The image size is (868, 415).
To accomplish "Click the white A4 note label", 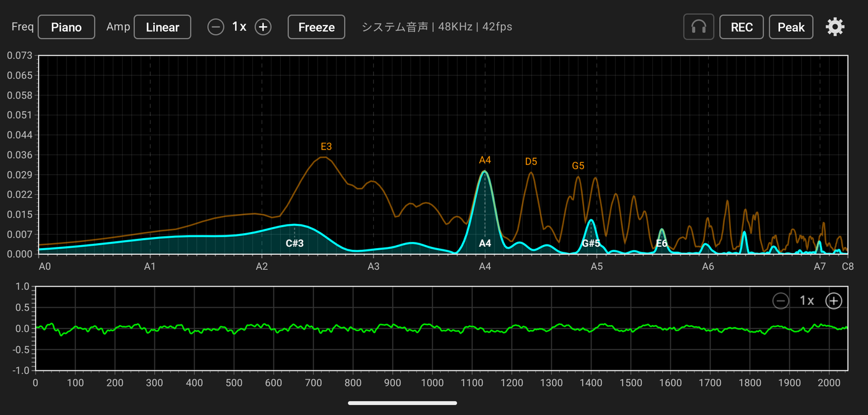I will click(485, 243).
